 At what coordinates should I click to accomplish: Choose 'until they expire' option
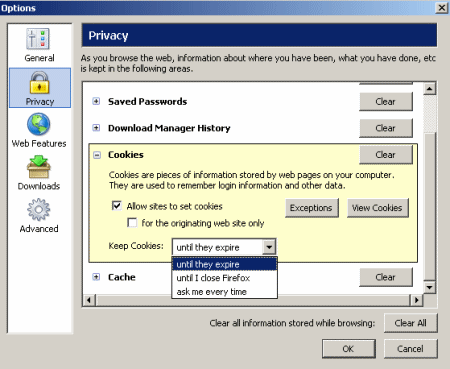[x=224, y=265]
